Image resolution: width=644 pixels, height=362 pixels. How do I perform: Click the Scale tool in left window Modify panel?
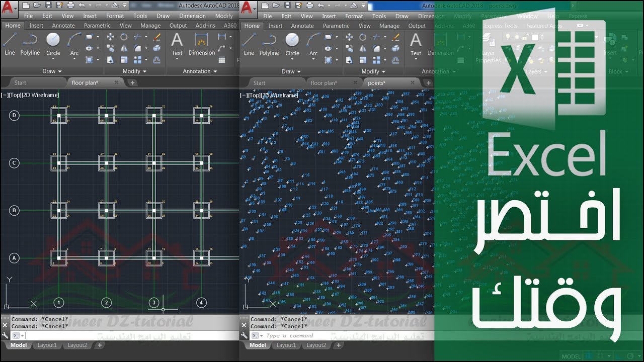tap(124, 60)
